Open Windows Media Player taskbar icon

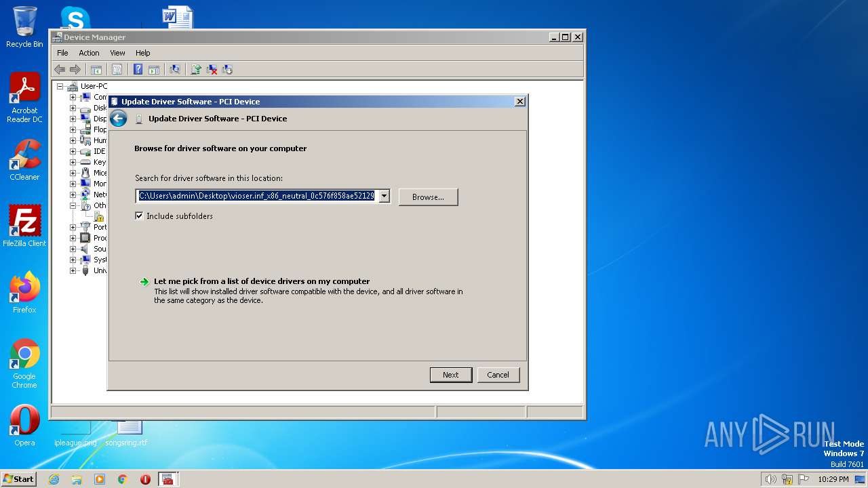[100, 479]
